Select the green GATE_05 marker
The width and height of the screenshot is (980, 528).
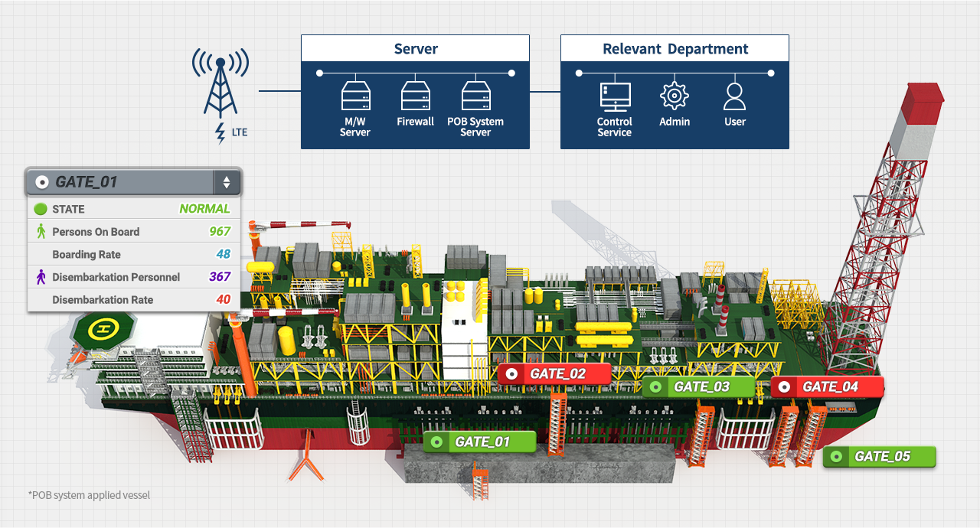880,457
